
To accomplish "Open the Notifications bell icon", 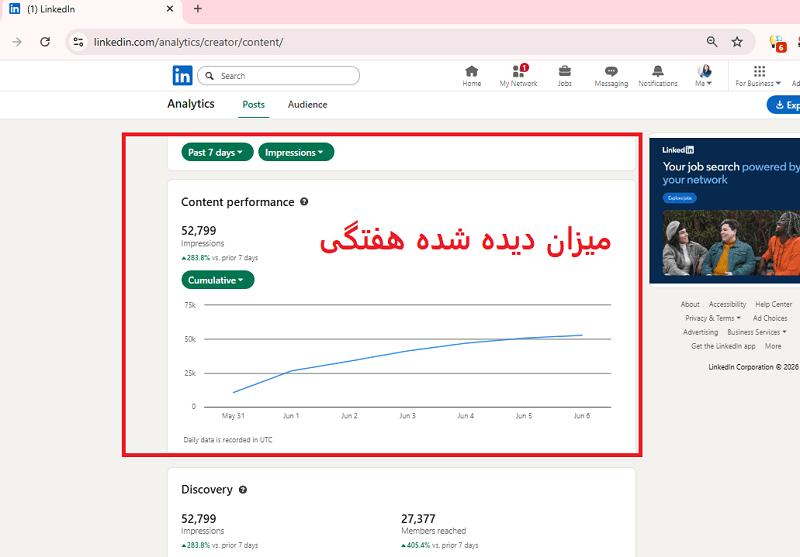I will [x=658, y=76].
